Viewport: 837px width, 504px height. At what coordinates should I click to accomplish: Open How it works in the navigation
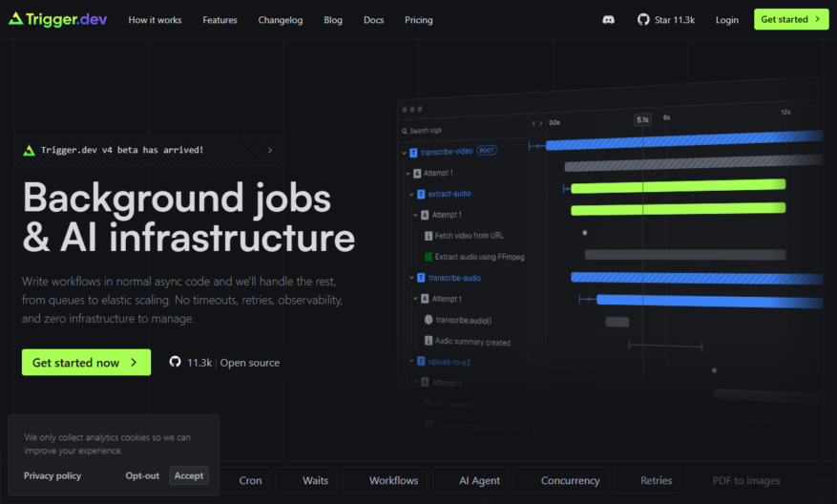(x=155, y=20)
